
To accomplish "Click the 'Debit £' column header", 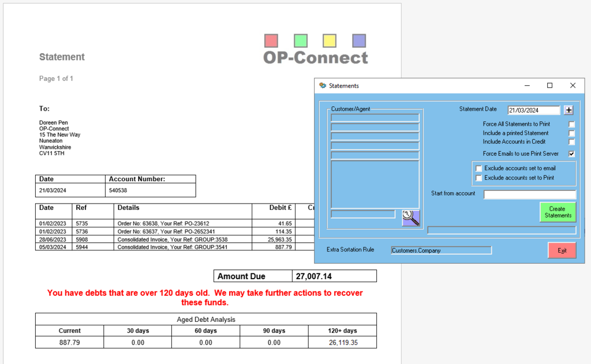I will click(280, 208).
